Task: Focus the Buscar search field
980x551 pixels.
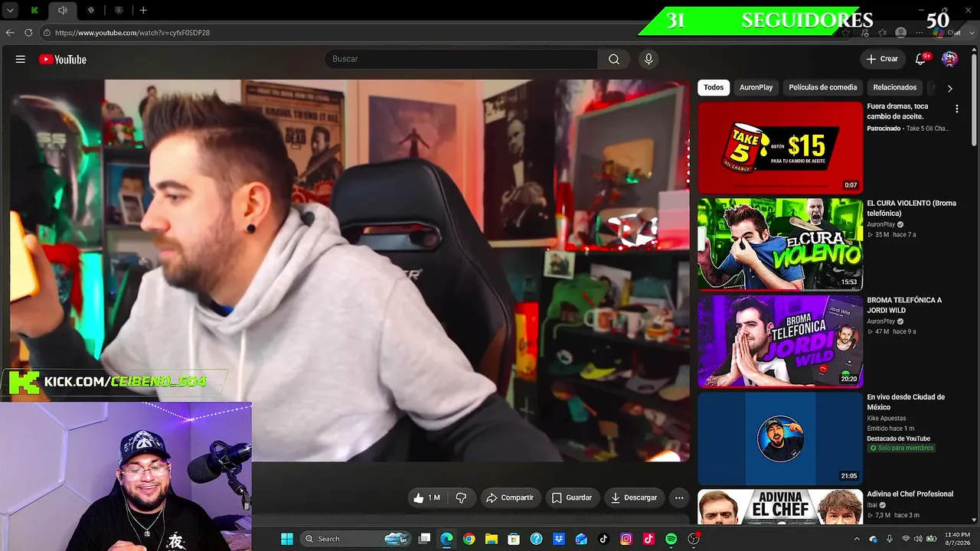Action: pos(461,59)
